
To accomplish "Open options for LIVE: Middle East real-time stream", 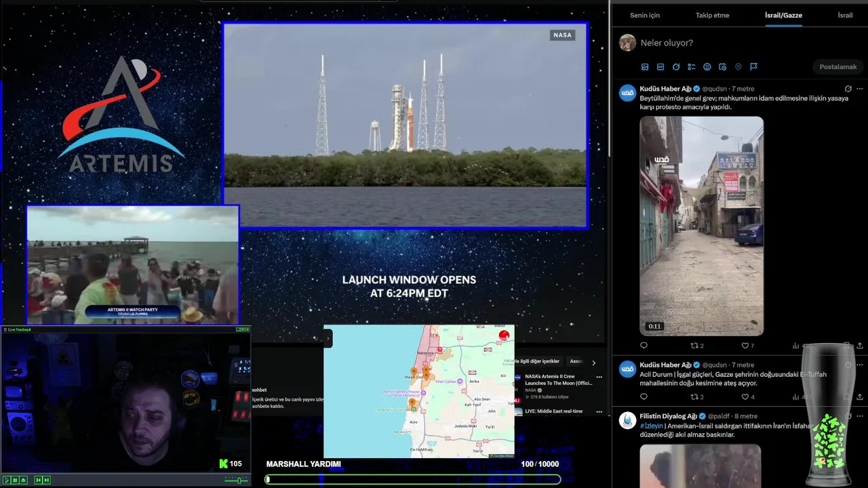I will 599,411.
